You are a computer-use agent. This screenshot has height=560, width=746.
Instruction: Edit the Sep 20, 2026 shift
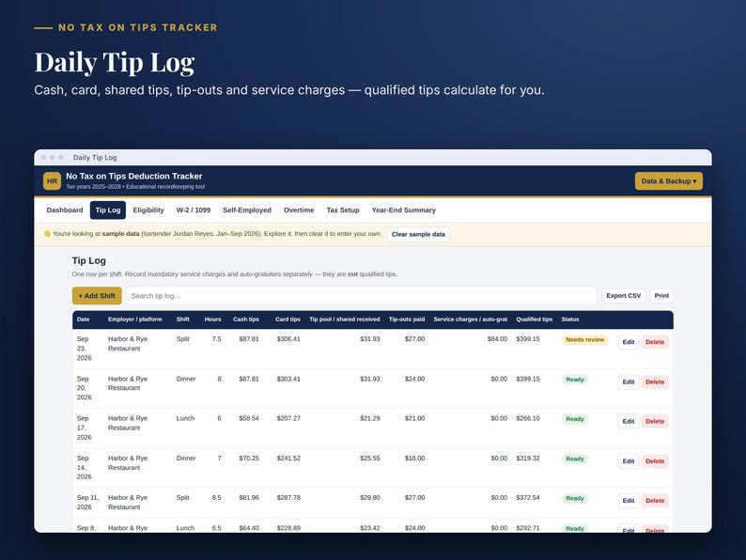coord(629,382)
